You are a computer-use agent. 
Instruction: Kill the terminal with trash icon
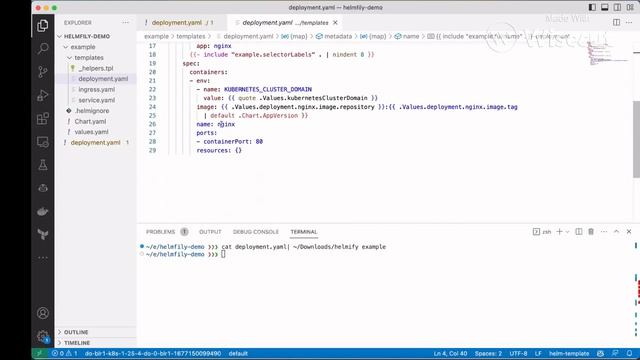tap(591, 231)
